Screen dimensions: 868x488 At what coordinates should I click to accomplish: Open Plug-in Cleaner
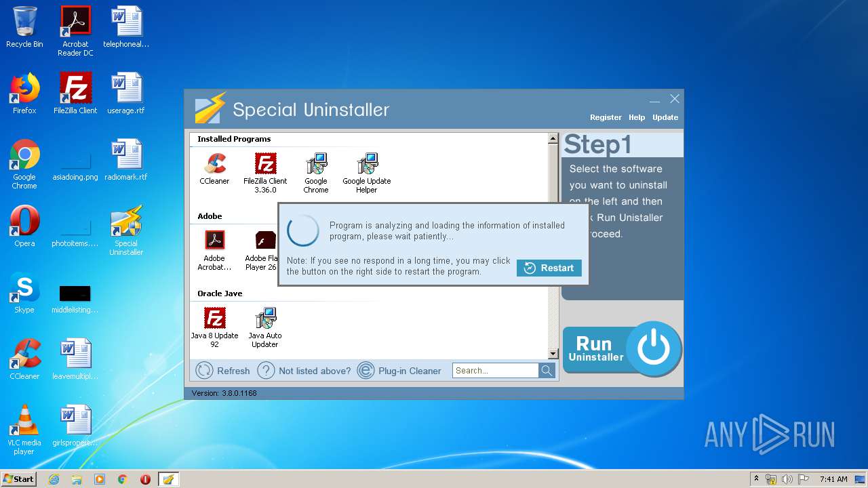click(399, 371)
